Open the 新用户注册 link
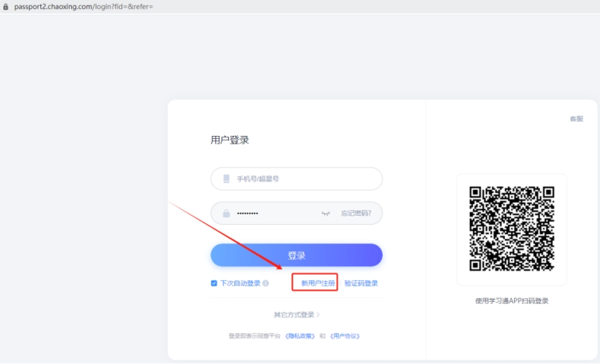Screen dimensions: 600x364 (318, 283)
